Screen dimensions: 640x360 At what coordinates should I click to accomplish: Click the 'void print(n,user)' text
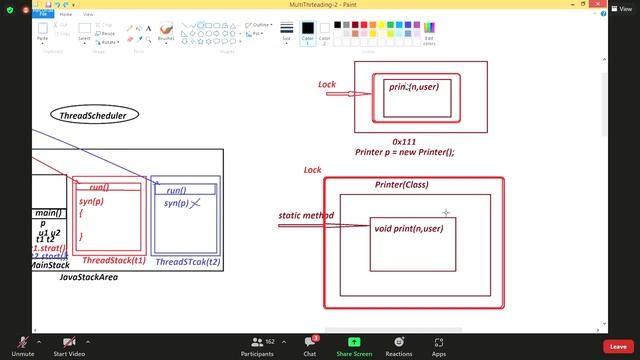pyautogui.click(x=409, y=229)
